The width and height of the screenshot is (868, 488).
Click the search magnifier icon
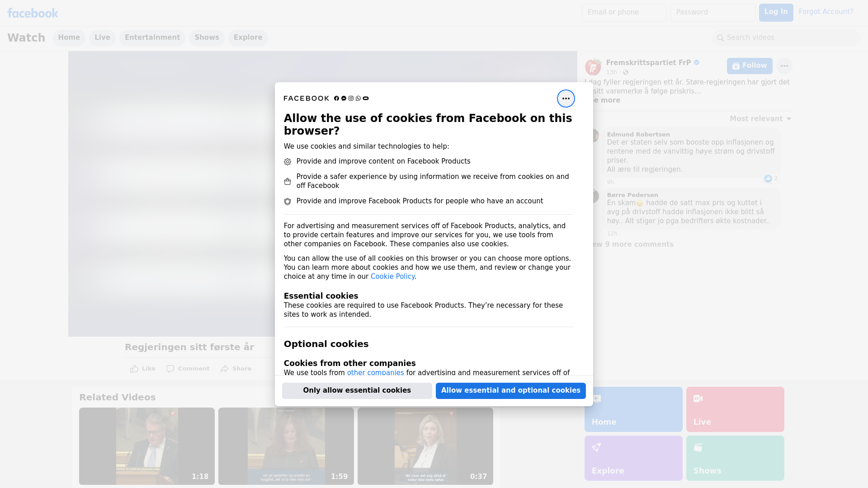point(720,38)
